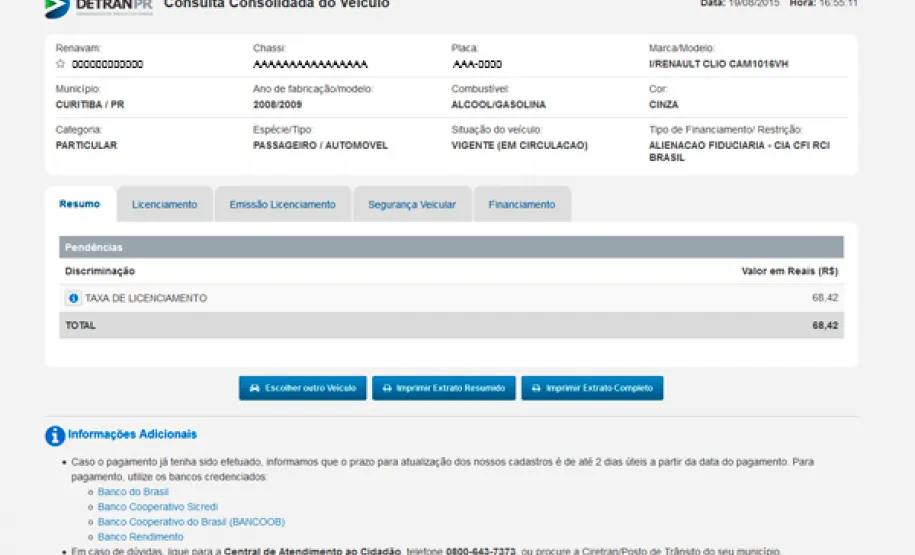The height and width of the screenshot is (555, 915).
Task: View the Financiamento tab
Action: 522,204
